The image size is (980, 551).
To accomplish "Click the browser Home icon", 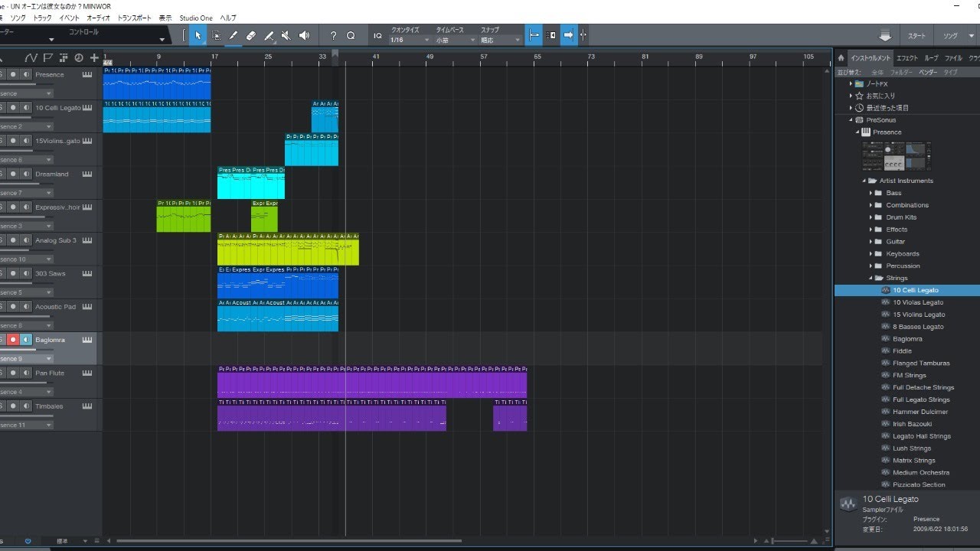I will (x=841, y=58).
